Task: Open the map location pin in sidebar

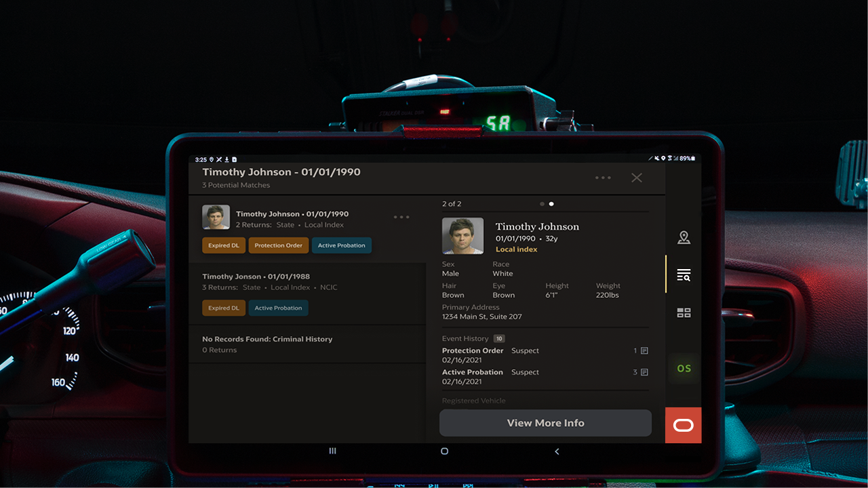Action: pyautogui.click(x=684, y=237)
